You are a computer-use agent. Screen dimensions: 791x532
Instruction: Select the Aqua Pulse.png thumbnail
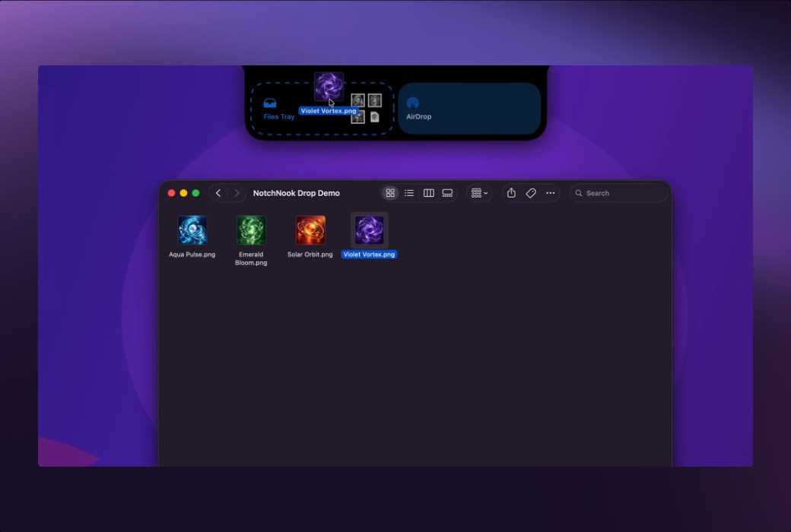coord(192,230)
